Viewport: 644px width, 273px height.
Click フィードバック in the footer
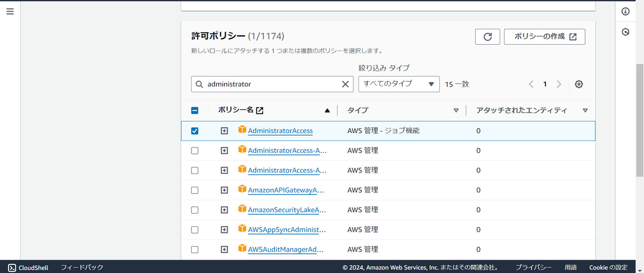click(82, 267)
